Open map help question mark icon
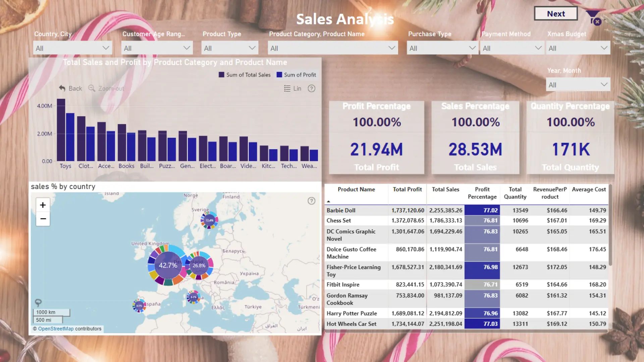This screenshot has height=362, width=644. pos(312,201)
